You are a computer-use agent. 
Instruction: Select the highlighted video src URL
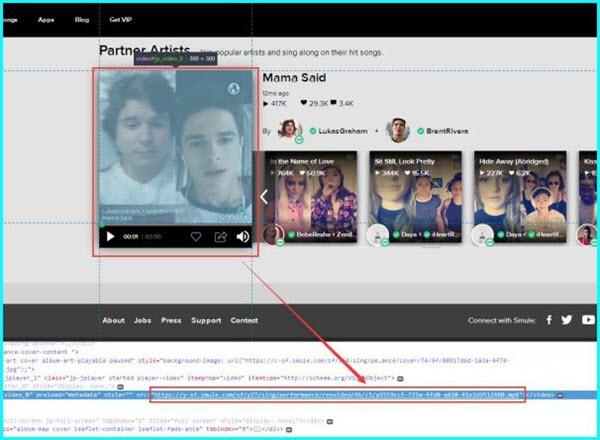(x=338, y=395)
